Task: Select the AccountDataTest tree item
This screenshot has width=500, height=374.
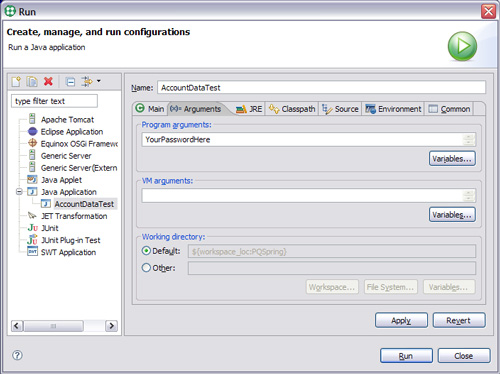Action: tap(84, 204)
